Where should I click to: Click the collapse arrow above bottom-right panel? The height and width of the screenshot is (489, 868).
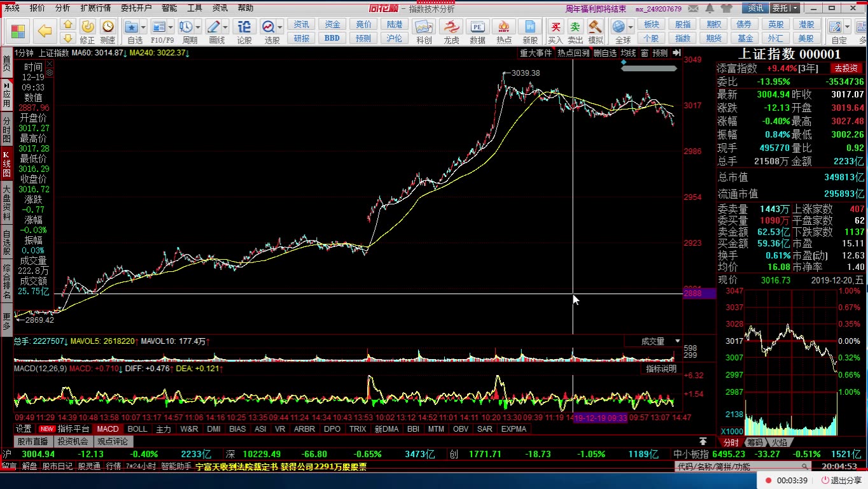click(703, 441)
